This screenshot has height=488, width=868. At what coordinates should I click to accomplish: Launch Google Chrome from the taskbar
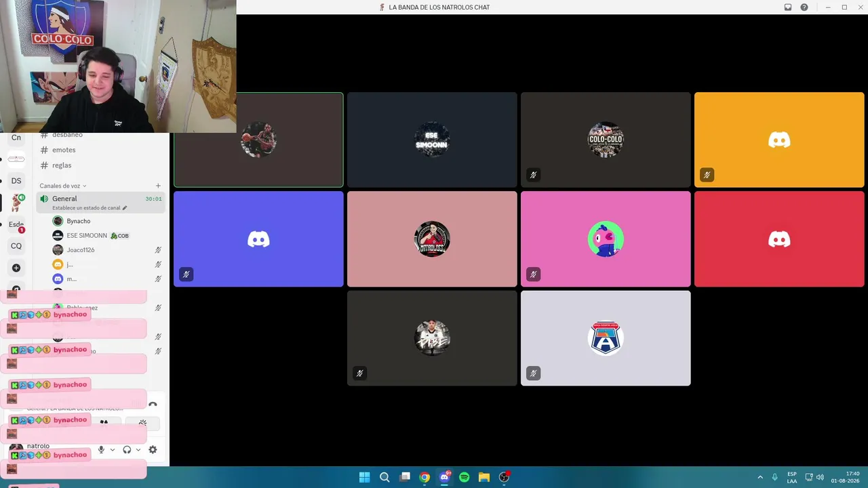425,477
